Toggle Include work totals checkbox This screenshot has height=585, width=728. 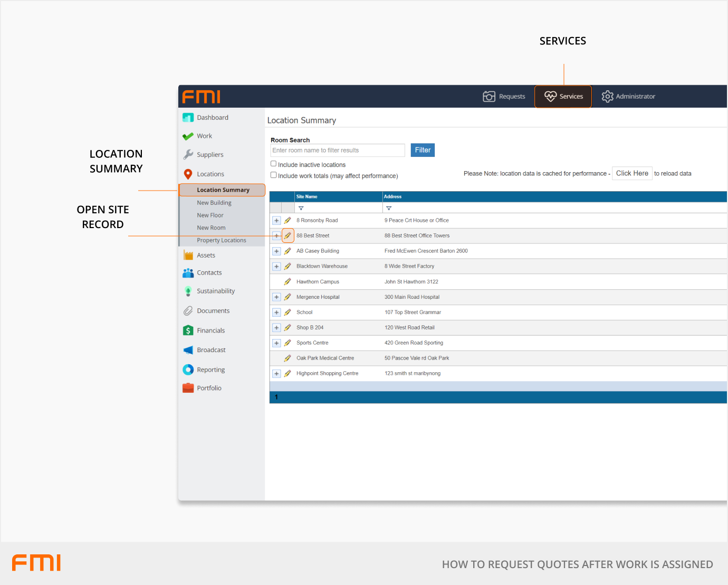click(x=274, y=175)
